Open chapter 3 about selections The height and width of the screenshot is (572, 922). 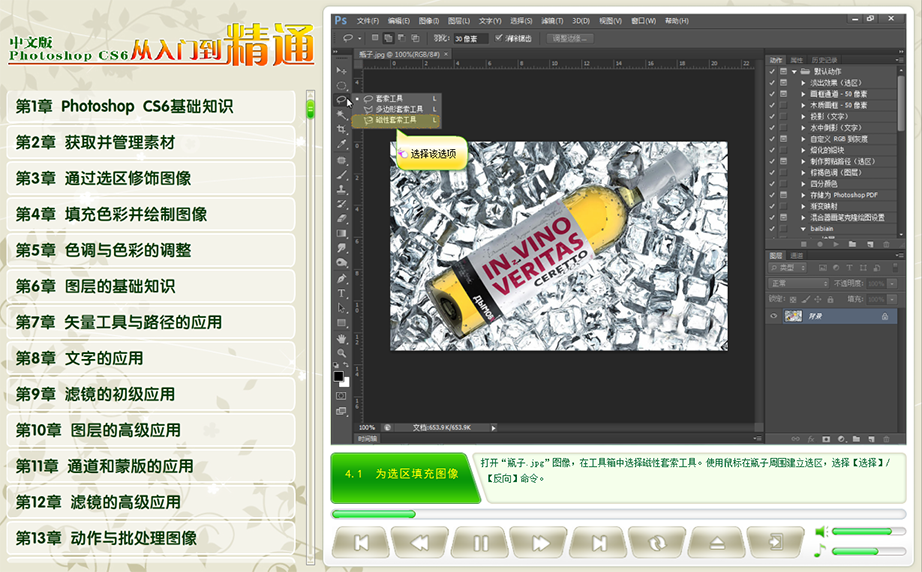(150, 178)
